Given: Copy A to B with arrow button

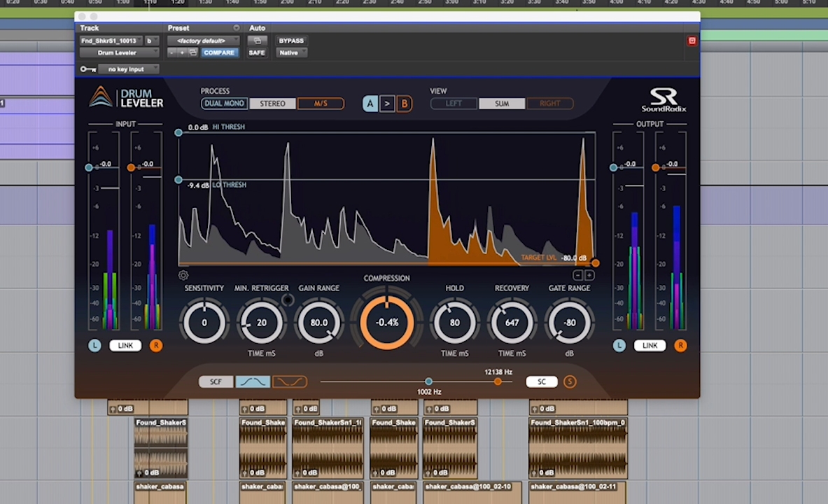Looking at the screenshot, I should click(387, 104).
